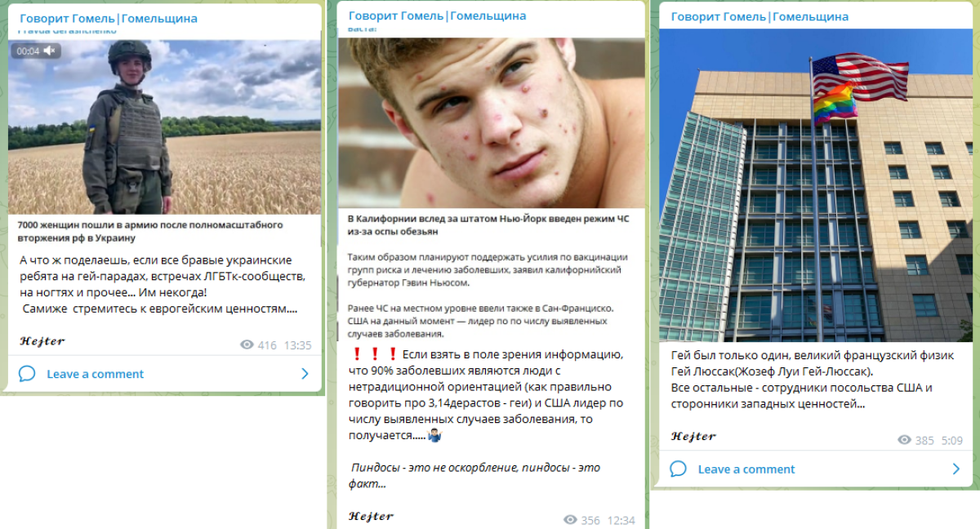980x529 pixels.
Task: Click the views eye icon showing 356
Action: pyautogui.click(x=570, y=520)
